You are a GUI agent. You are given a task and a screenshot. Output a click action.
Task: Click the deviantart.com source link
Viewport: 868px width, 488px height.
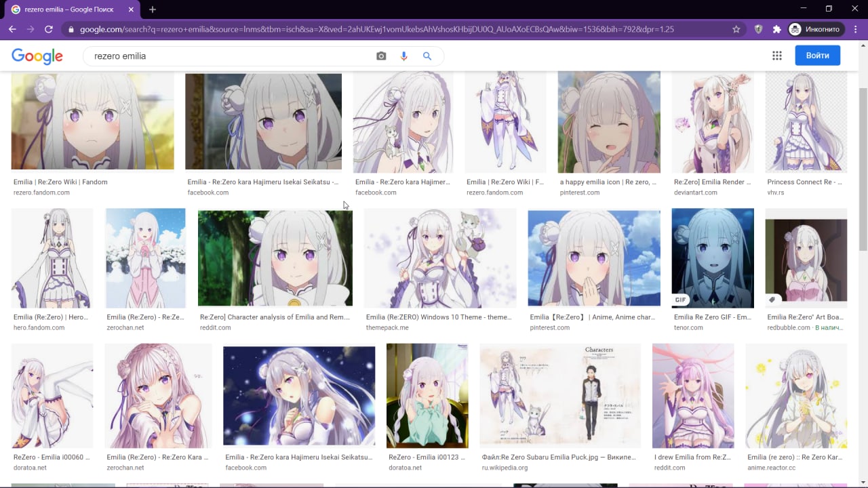coord(696,192)
